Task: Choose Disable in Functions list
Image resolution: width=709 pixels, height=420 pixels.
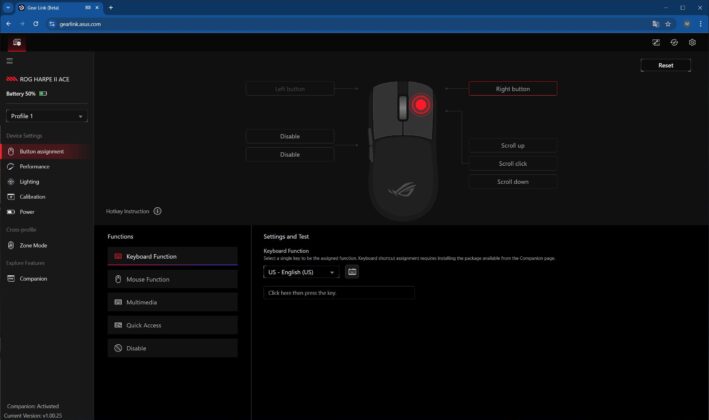Action: tap(172, 348)
